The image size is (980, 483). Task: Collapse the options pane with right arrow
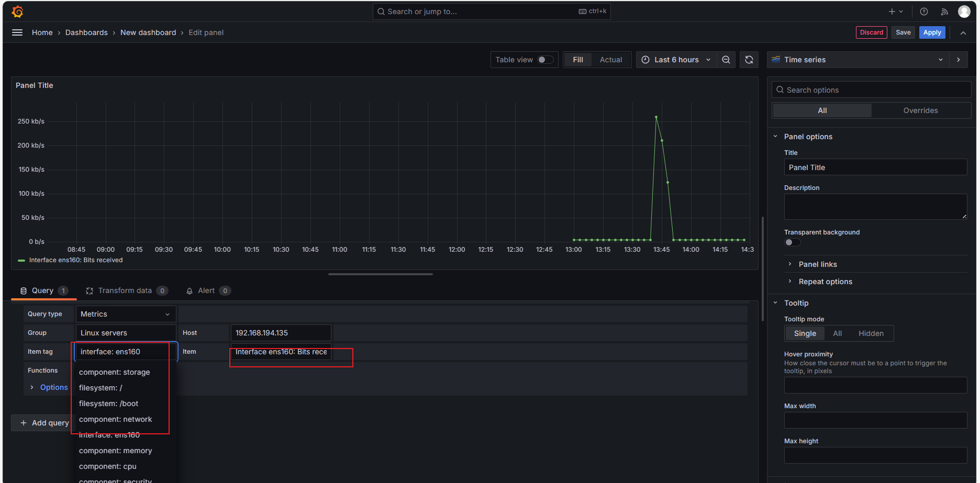pos(959,60)
